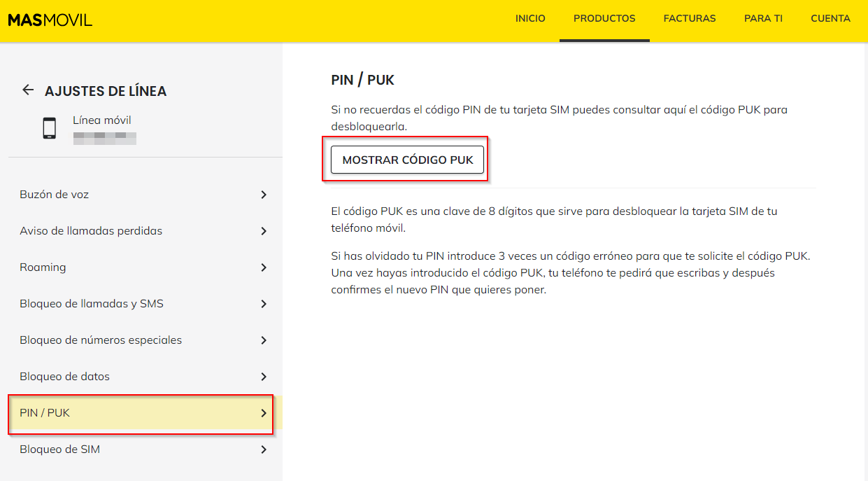Screen dimensions: 868x481
Task: Click the arrow beside Bloqueo de SIM
Action: (264, 449)
